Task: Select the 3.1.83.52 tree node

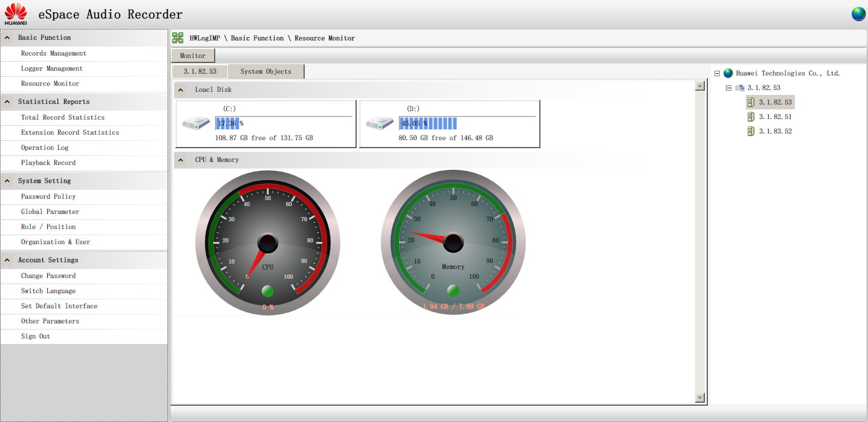Action: [x=776, y=131]
